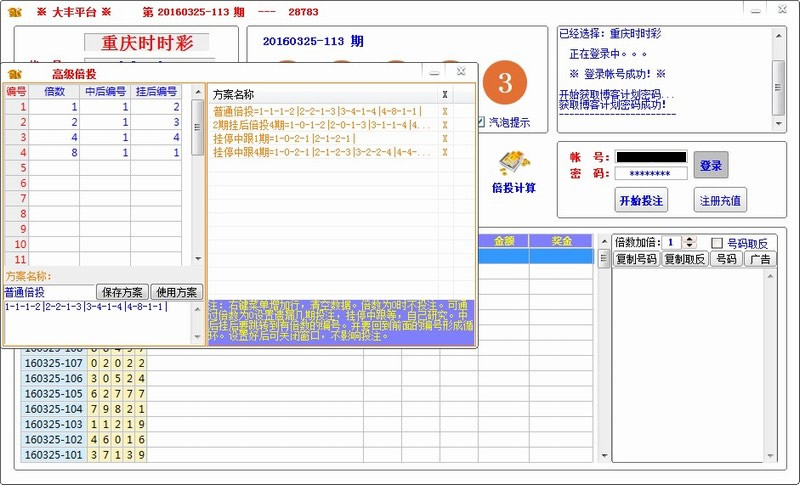Open 注册充值 button

click(x=720, y=200)
